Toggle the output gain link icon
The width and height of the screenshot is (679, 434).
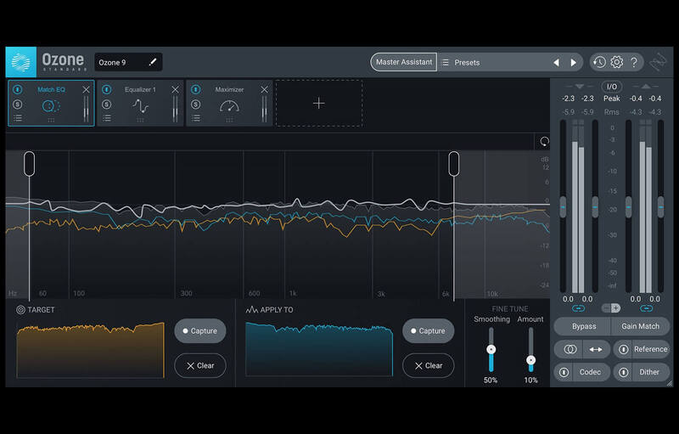pyautogui.click(x=646, y=308)
